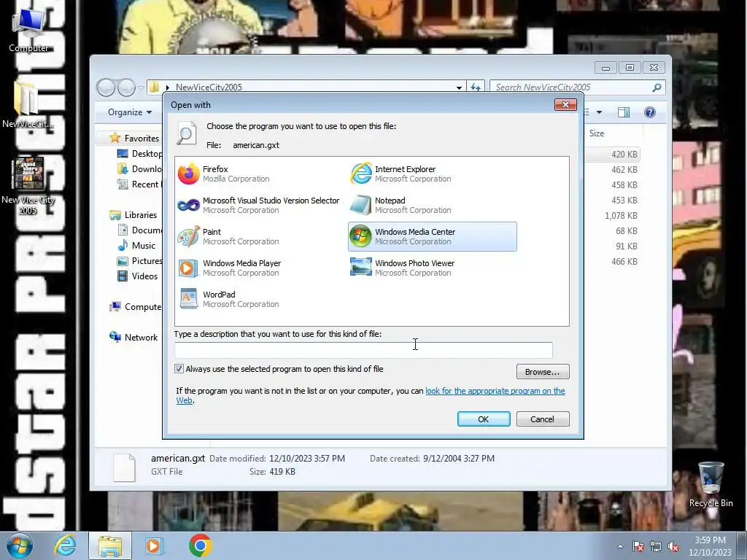The image size is (747, 560).
Task: Confirm with the OK button
Action: pos(484,419)
